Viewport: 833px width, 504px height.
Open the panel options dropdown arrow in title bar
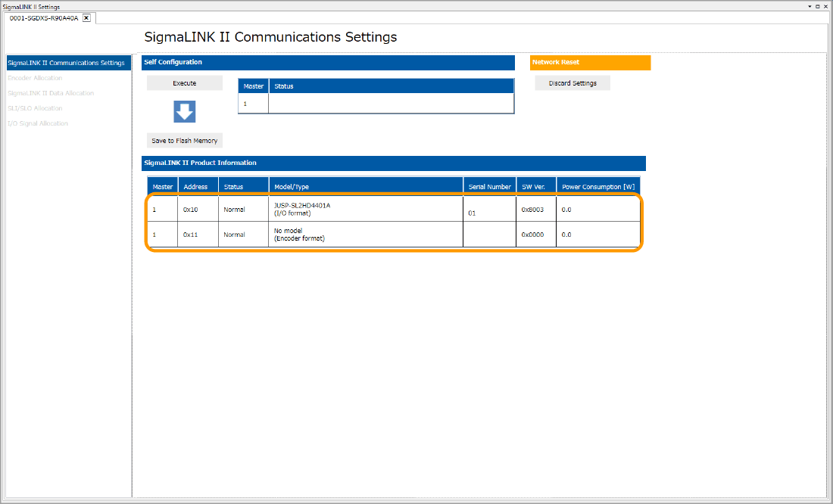(x=809, y=6)
